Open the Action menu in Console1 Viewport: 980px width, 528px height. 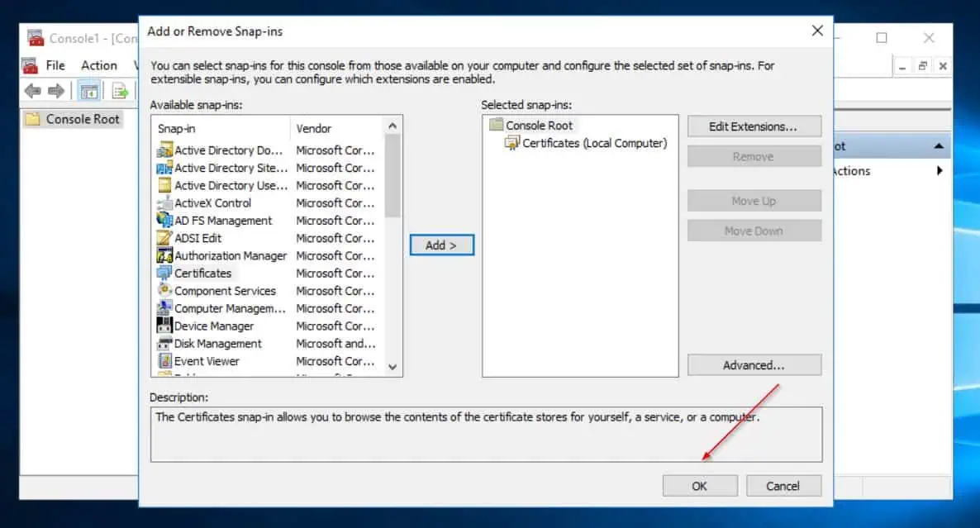point(99,65)
